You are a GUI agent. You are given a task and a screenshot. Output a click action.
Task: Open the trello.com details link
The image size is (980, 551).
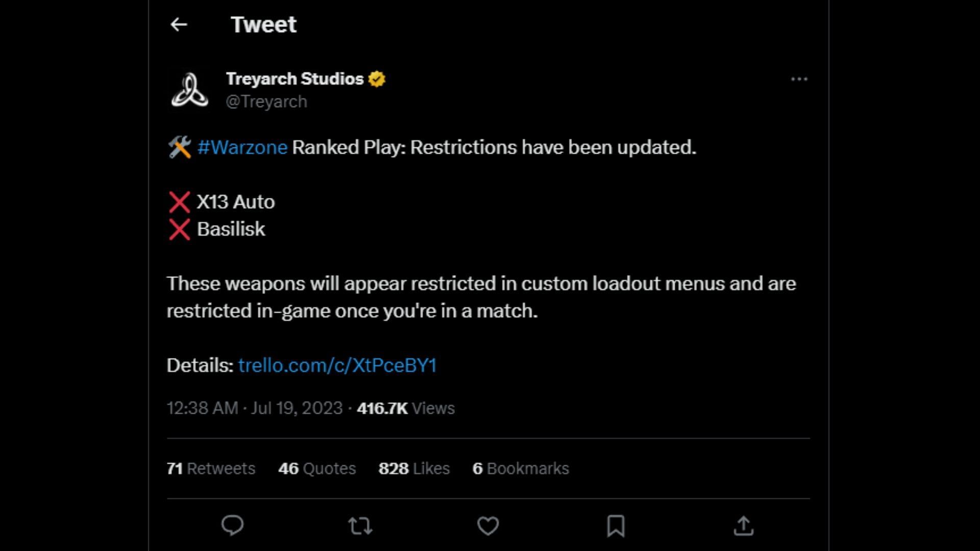click(337, 365)
